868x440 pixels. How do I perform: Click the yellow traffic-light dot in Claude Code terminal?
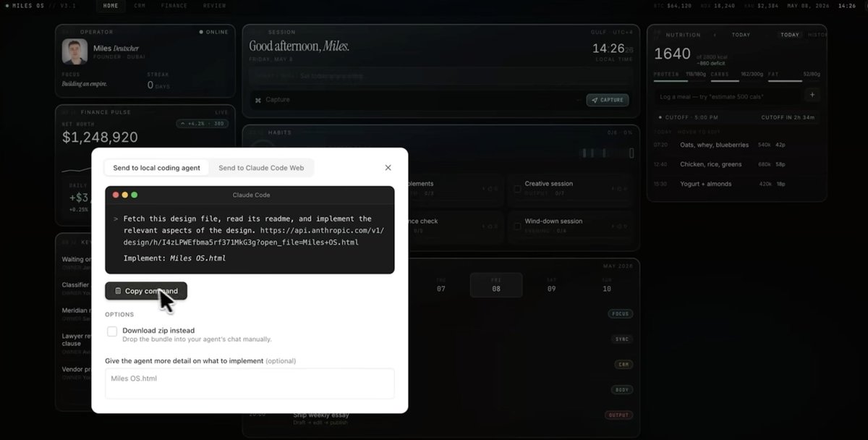pos(124,195)
